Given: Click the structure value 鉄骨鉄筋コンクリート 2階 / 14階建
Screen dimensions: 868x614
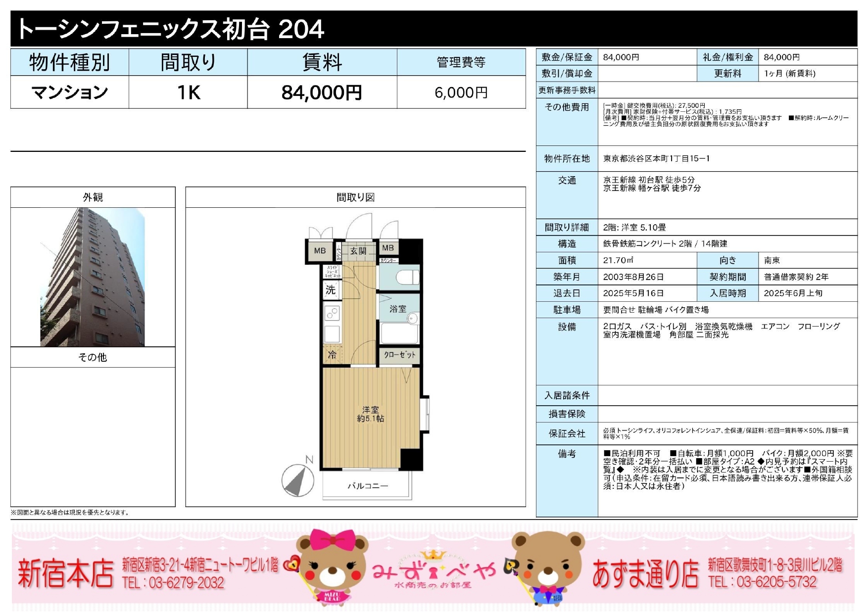Looking at the screenshot, I should click(x=665, y=243).
